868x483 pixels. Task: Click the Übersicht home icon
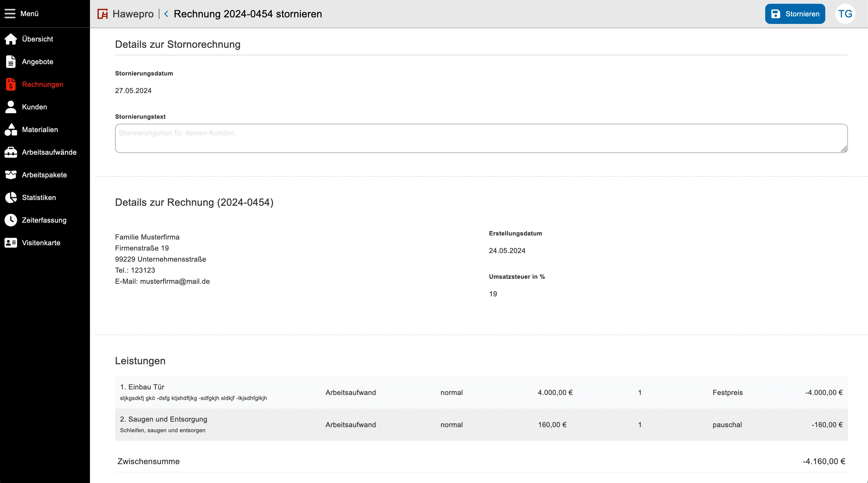coord(11,39)
